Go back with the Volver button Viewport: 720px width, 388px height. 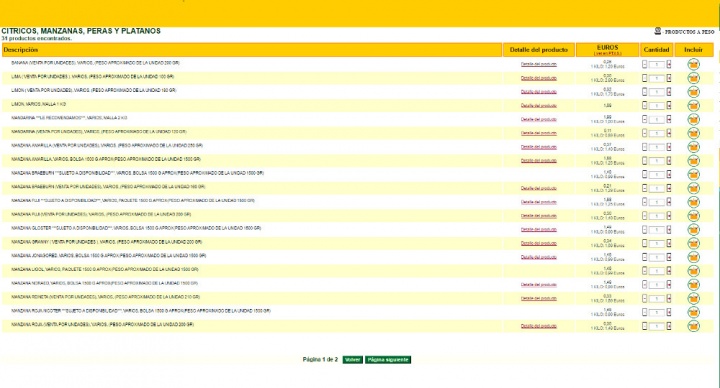click(x=352, y=360)
